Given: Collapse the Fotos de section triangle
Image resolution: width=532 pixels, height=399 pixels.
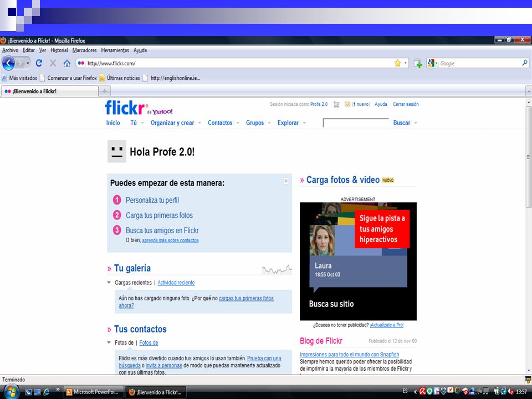Looking at the screenshot, I should click(109, 342).
